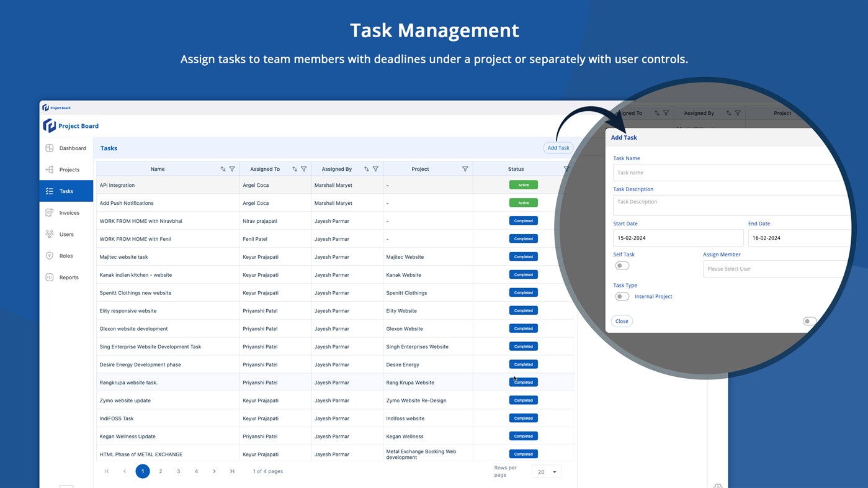Click HTML Phase of METAL EXCHANGE task
The image size is (868, 488).
point(141,454)
